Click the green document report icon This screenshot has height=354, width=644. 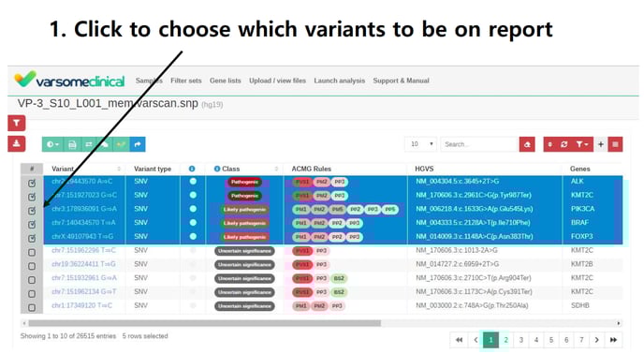click(72, 144)
